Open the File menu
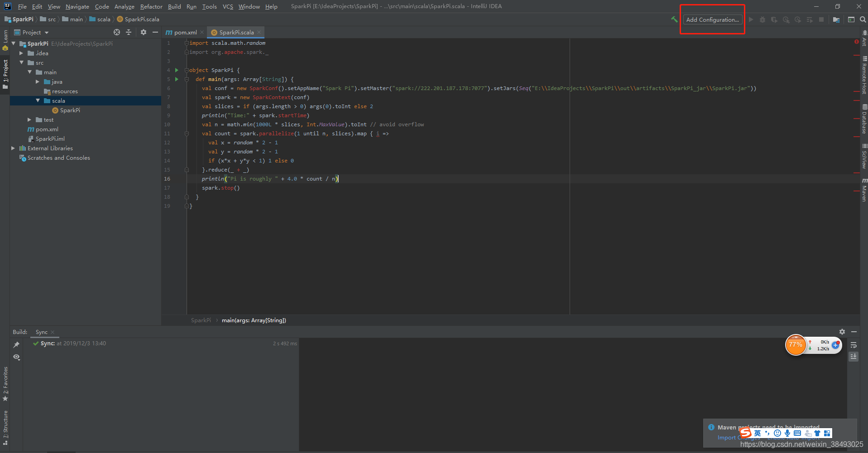The width and height of the screenshot is (868, 453). point(22,6)
